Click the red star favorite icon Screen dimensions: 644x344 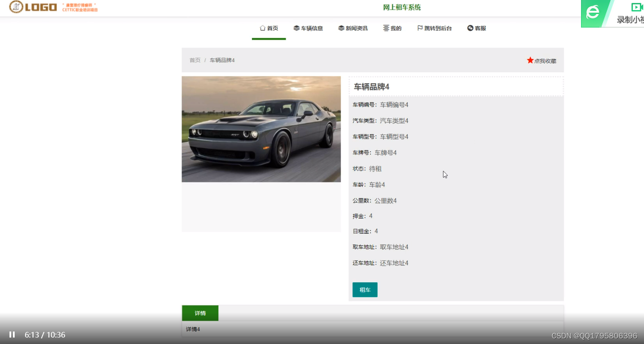point(530,60)
